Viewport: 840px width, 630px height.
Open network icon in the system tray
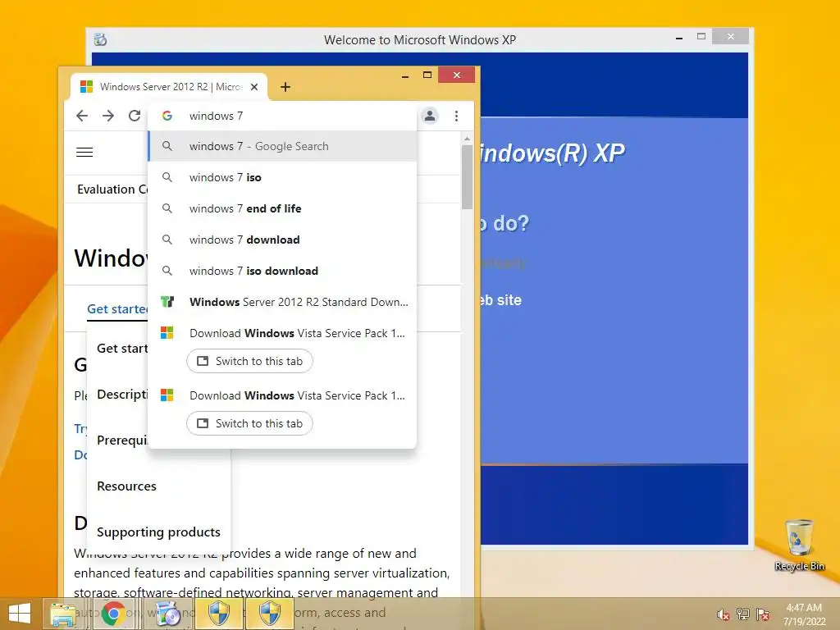743,614
